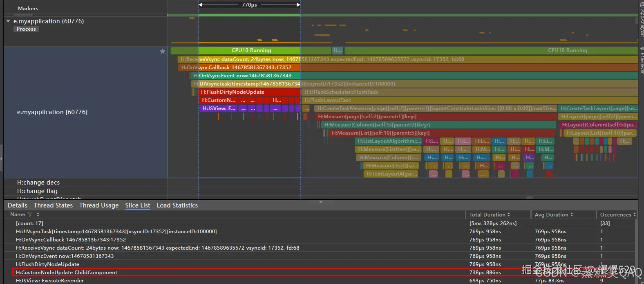644x284 pixels.
Task: Open the Load Statistics tab
Action: tap(177, 205)
